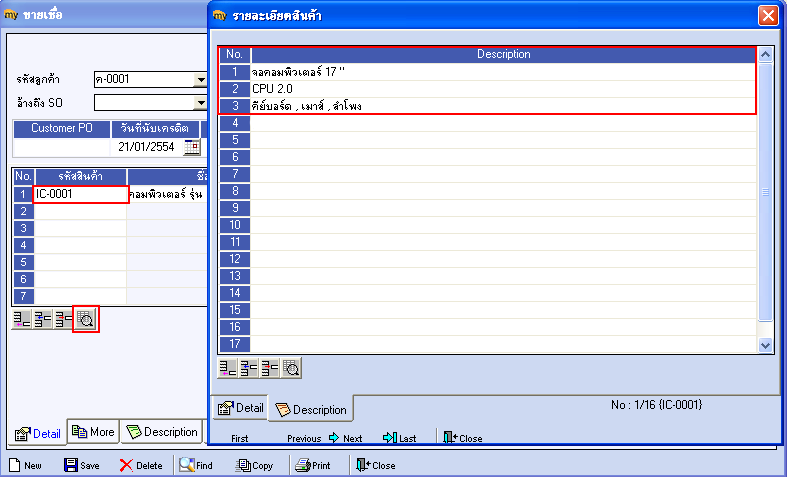
Task: Expand the customer code ค-0001 dropdown
Action: [201, 79]
